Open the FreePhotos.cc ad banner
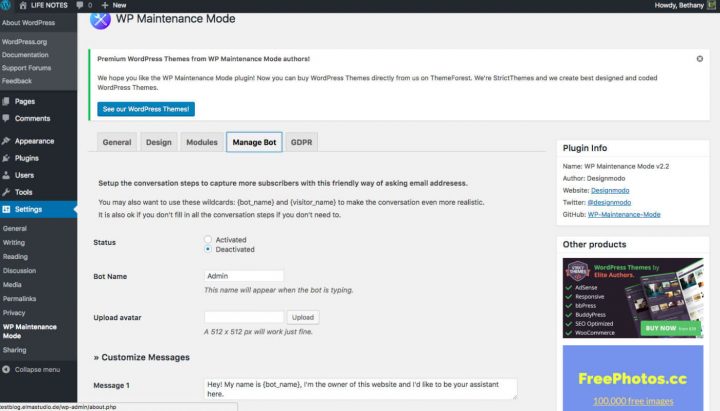 pos(633,378)
